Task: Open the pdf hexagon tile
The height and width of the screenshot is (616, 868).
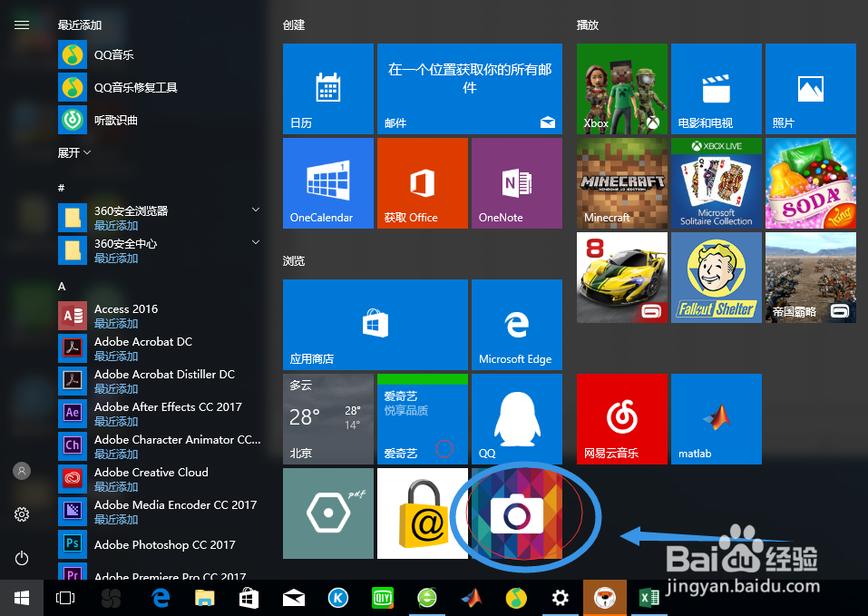Action: [x=328, y=513]
